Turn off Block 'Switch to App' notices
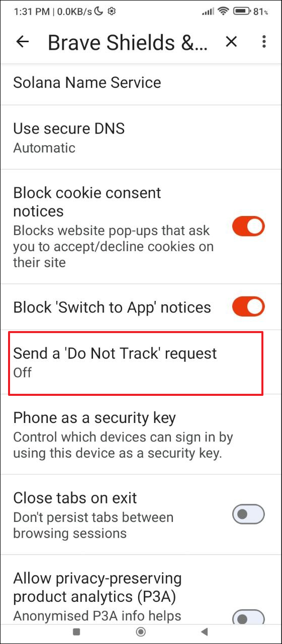282x644 pixels. [x=248, y=307]
